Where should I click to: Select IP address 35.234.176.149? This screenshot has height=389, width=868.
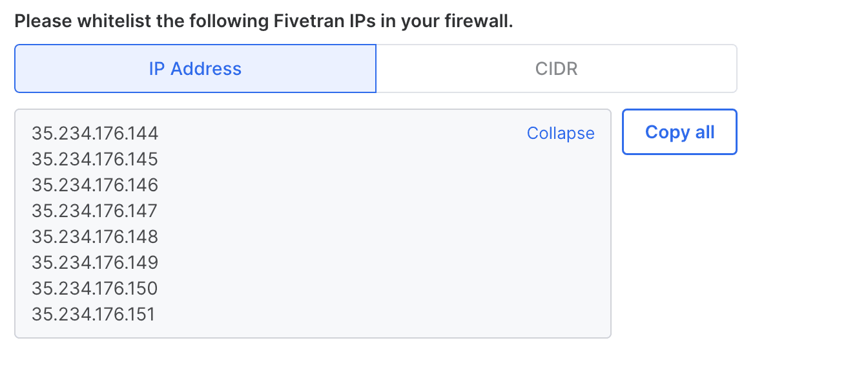pyautogui.click(x=94, y=262)
